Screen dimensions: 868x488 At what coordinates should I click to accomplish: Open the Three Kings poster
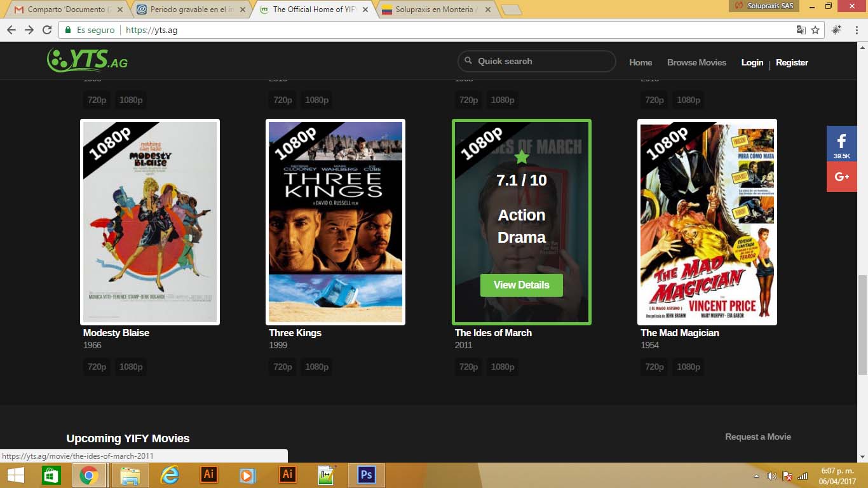336,222
